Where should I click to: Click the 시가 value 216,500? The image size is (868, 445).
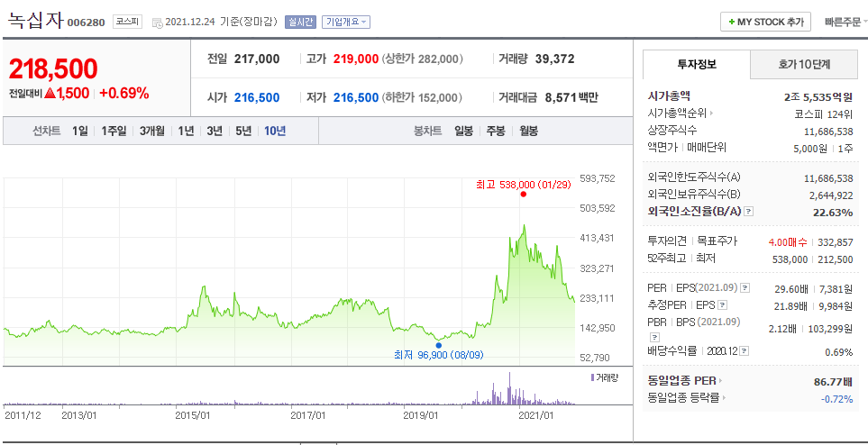coord(257,98)
